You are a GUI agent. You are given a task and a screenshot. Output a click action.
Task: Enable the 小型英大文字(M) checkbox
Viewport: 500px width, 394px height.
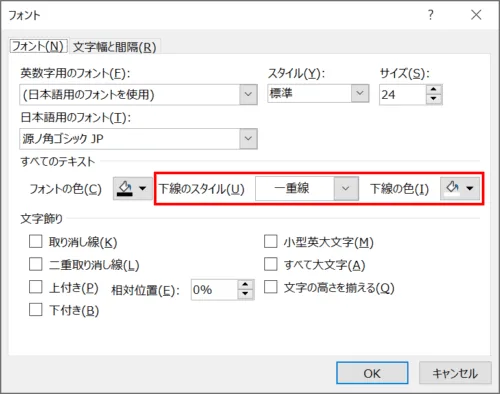(x=270, y=242)
